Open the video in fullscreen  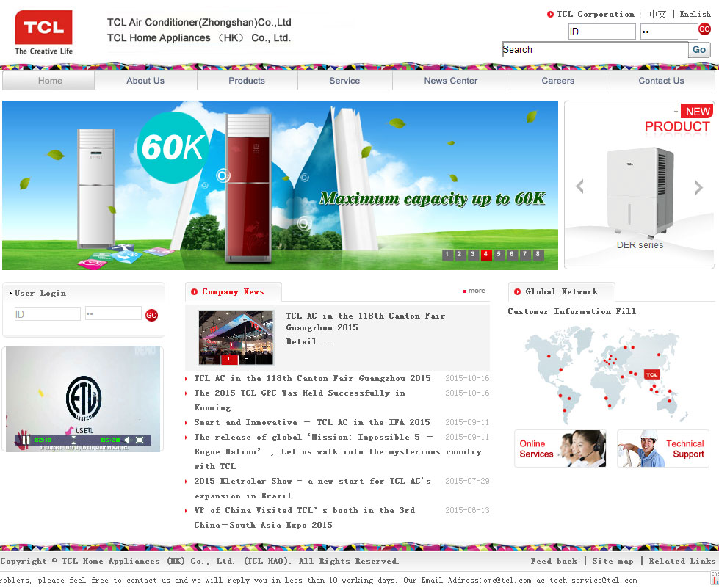[140, 440]
